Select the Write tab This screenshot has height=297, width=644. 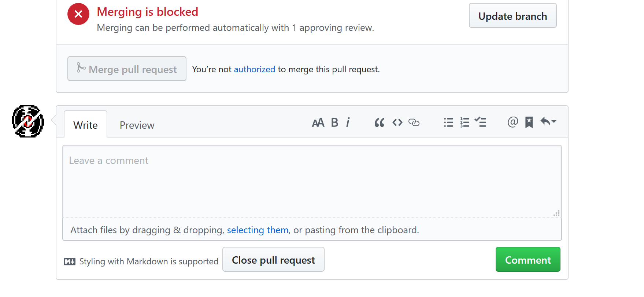(x=85, y=125)
